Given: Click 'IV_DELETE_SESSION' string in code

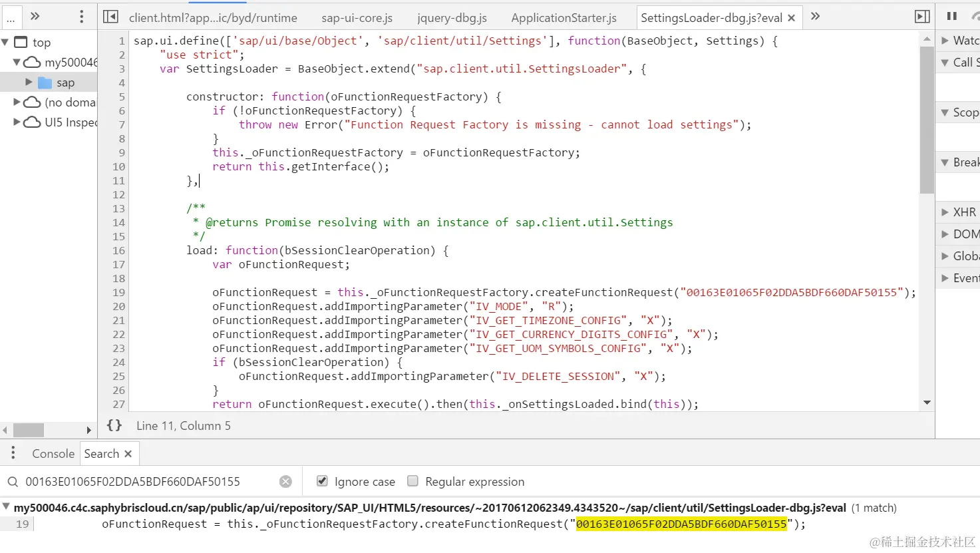Looking at the screenshot, I should [558, 376].
